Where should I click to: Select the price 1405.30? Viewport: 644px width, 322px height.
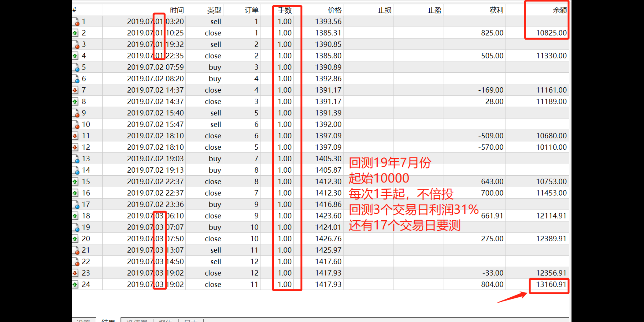point(328,159)
